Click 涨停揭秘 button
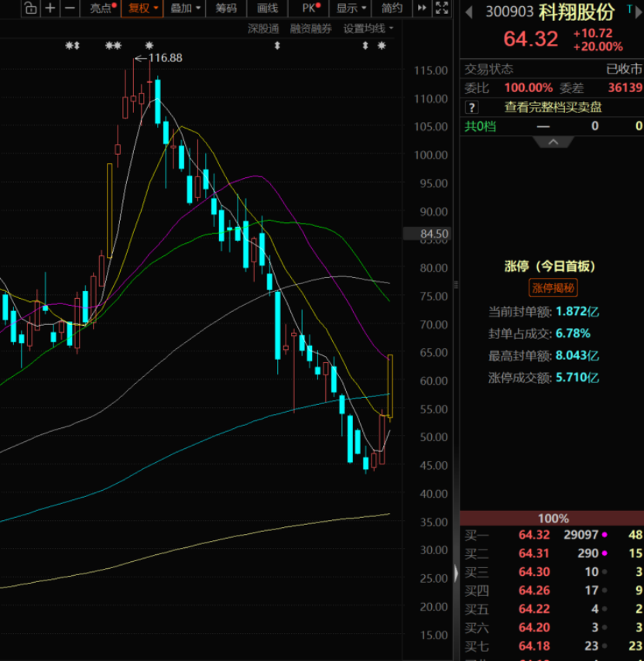This screenshot has width=644, height=661. 553,288
